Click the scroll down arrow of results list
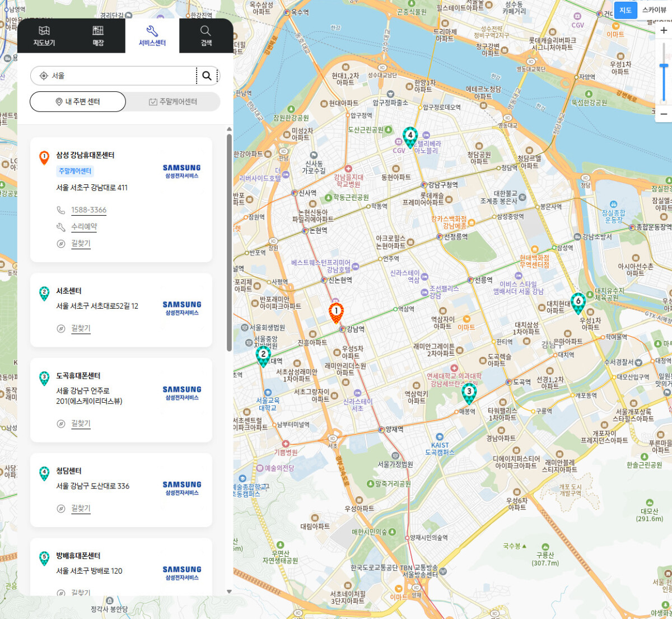 [x=229, y=591]
